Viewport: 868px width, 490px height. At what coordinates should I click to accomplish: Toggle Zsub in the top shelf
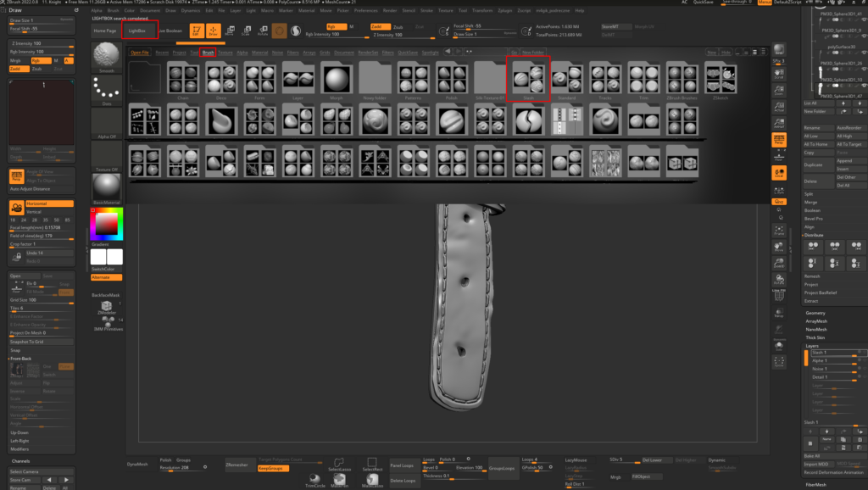398,26
